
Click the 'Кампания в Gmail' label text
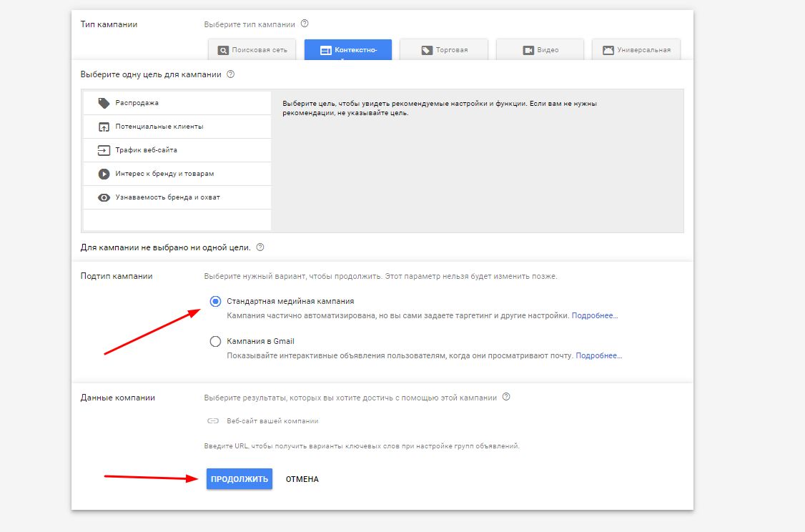point(261,342)
